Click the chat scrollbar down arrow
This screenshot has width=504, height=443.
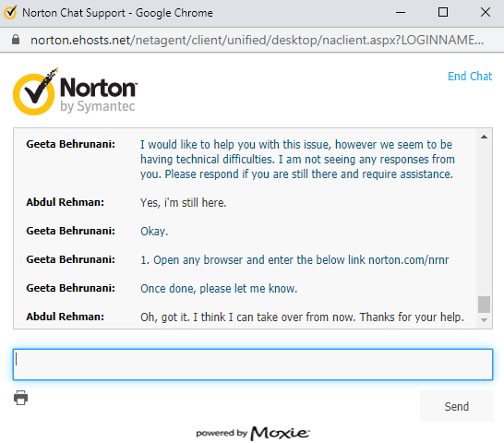click(484, 320)
